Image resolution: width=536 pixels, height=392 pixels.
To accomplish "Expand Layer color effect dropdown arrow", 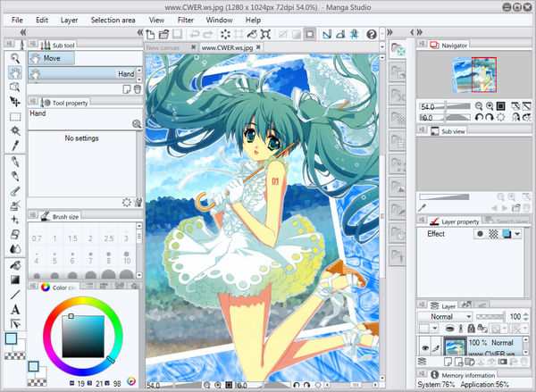I will click(x=517, y=234).
